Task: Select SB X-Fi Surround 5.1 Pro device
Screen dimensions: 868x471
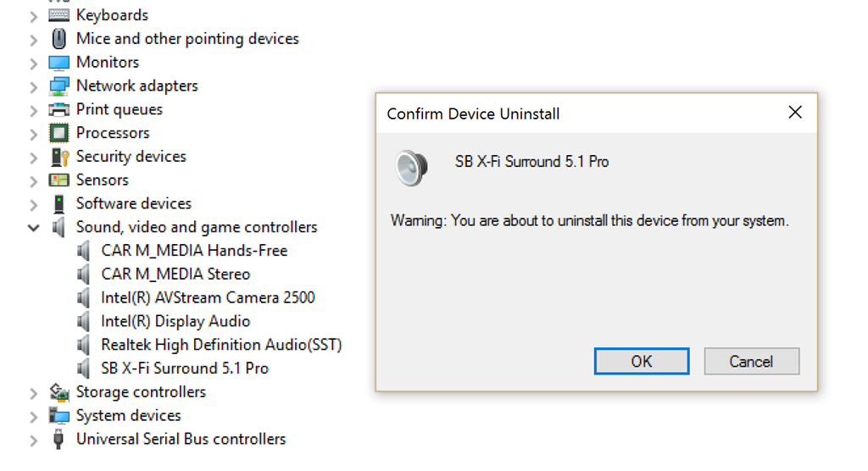Action: [x=184, y=368]
